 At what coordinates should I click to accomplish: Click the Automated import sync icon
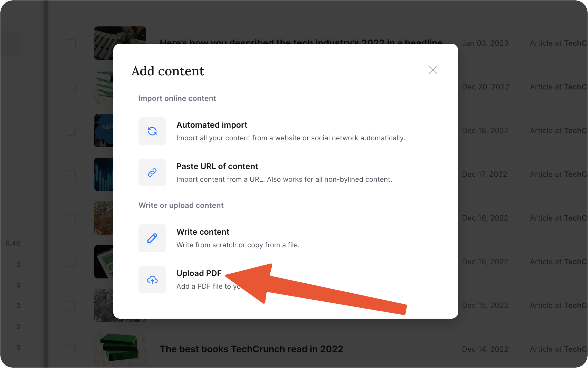tap(152, 131)
